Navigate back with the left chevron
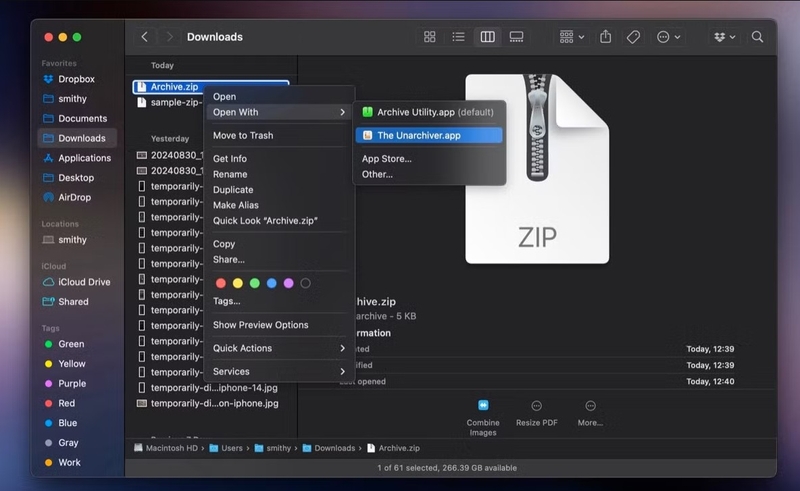 tap(145, 37)
